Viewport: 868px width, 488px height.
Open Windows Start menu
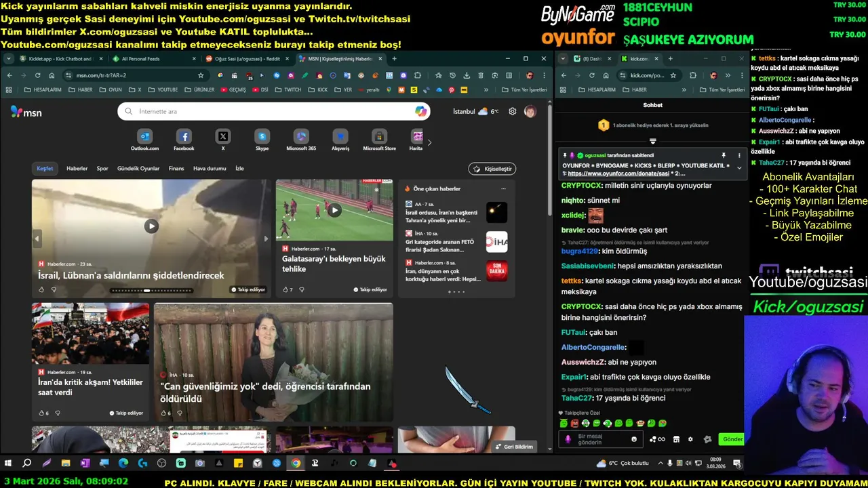[8, 464]
